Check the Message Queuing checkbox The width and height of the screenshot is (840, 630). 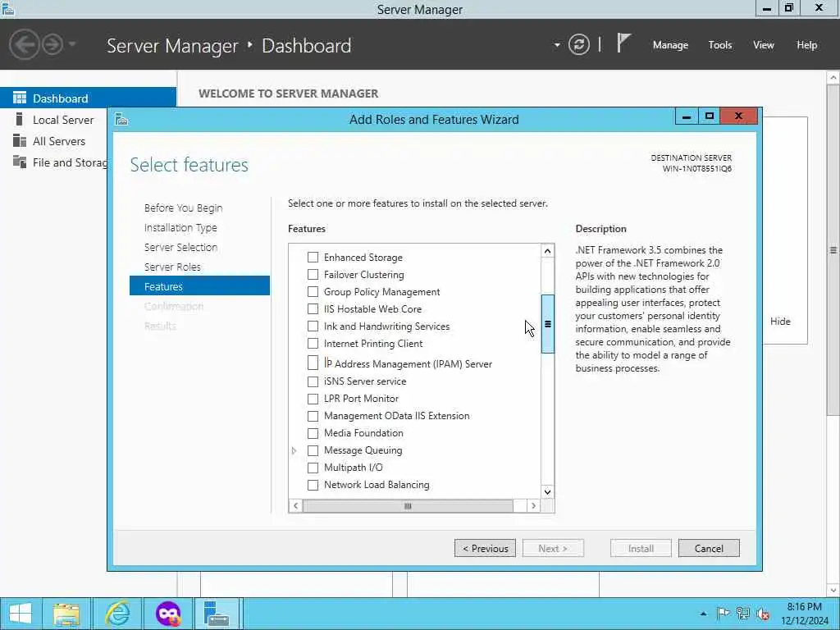coord(313,450)
